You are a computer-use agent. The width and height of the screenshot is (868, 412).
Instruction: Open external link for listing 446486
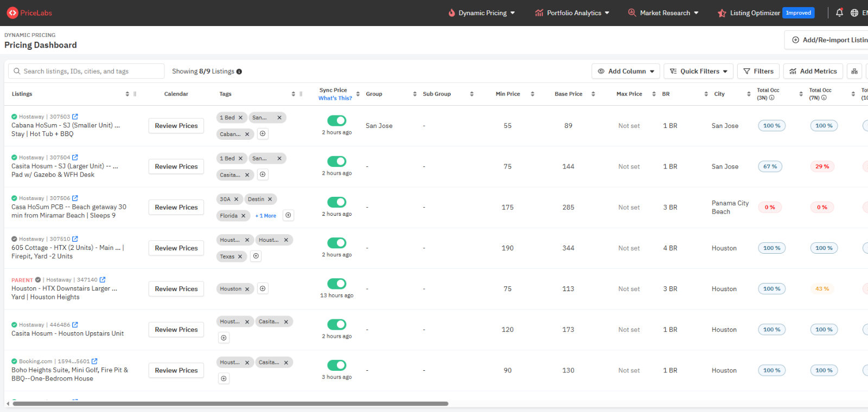click(75, 325)
